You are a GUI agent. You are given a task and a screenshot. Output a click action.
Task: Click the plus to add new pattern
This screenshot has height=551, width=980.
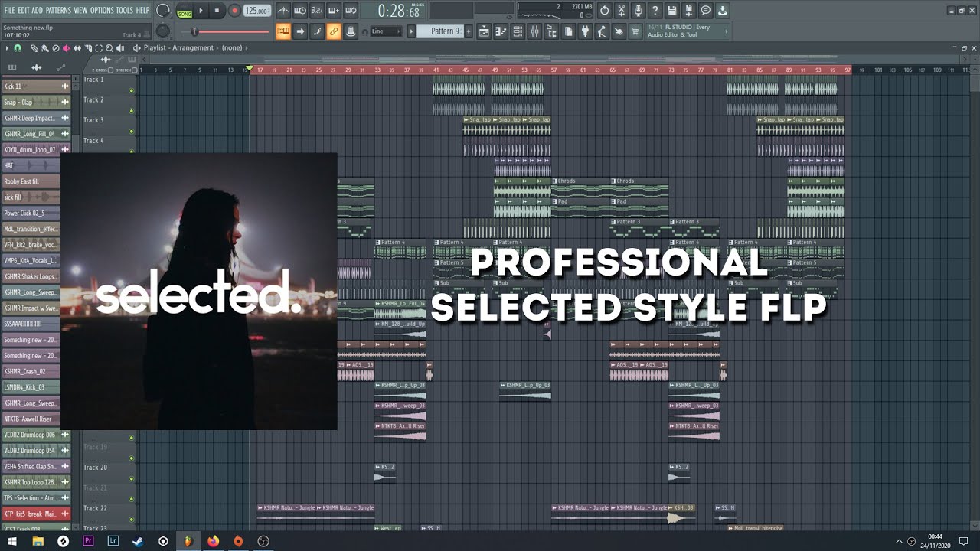pyautogui.click(x=468, y=31)
